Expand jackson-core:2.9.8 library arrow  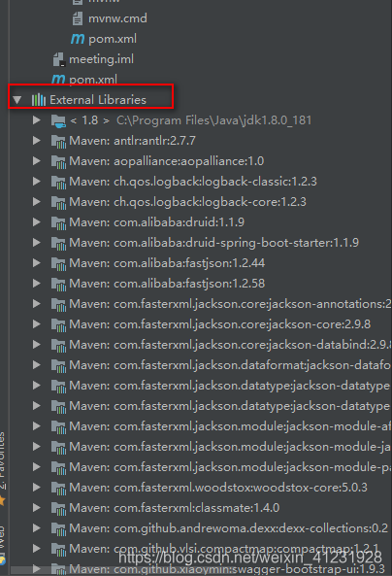36,324
